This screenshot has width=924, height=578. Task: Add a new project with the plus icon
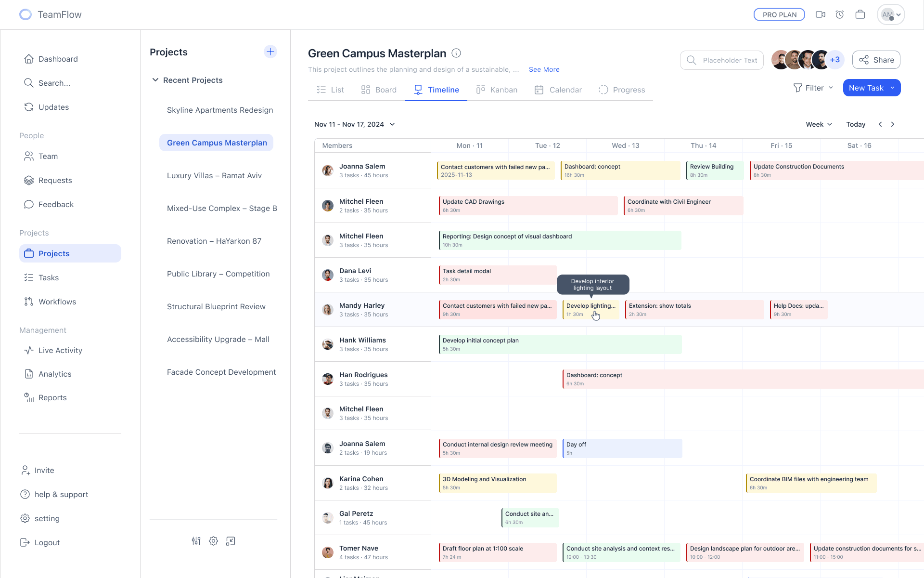(270, 52)
